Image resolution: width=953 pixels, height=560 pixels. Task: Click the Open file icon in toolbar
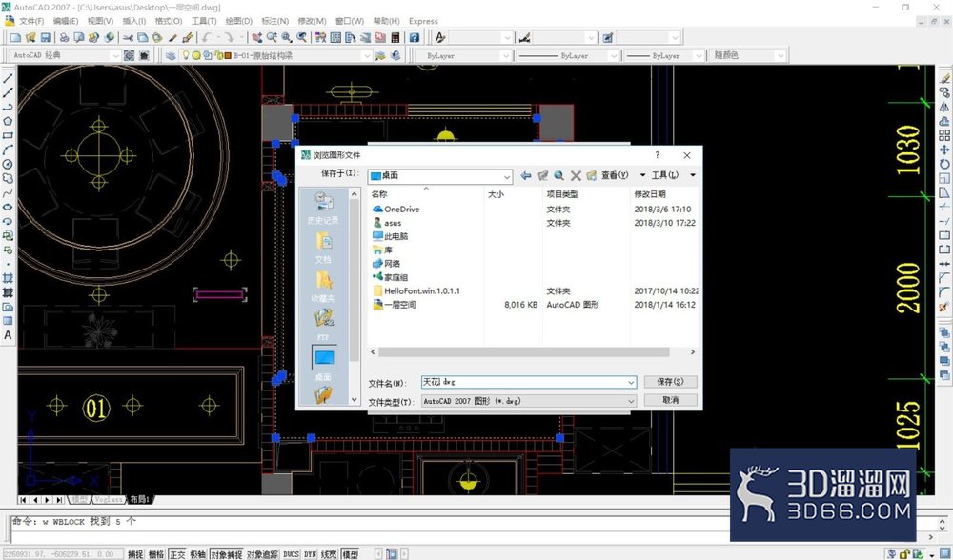coord(30,38)
